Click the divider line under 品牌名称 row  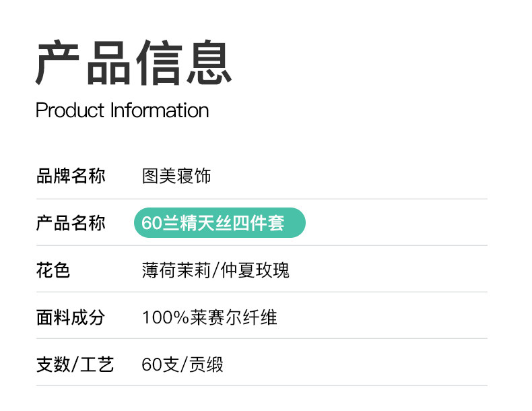[x=261, y=199]
